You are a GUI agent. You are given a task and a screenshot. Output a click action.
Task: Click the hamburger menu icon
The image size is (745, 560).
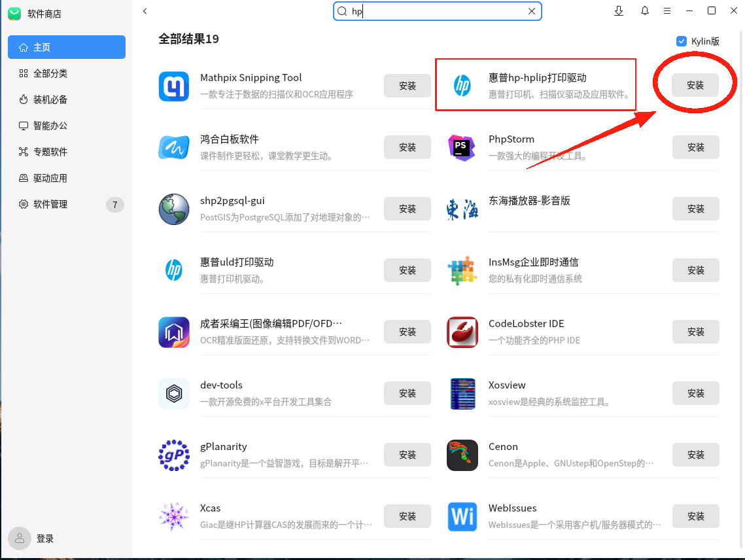[667, 11]
